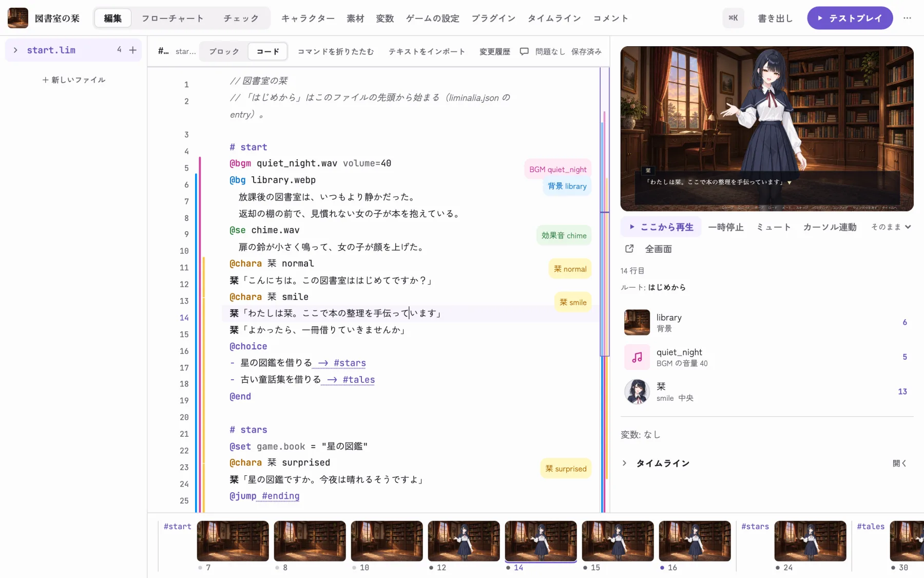Click 開く to open the timeline
This screenshot has width=924, height=578.
899,463
